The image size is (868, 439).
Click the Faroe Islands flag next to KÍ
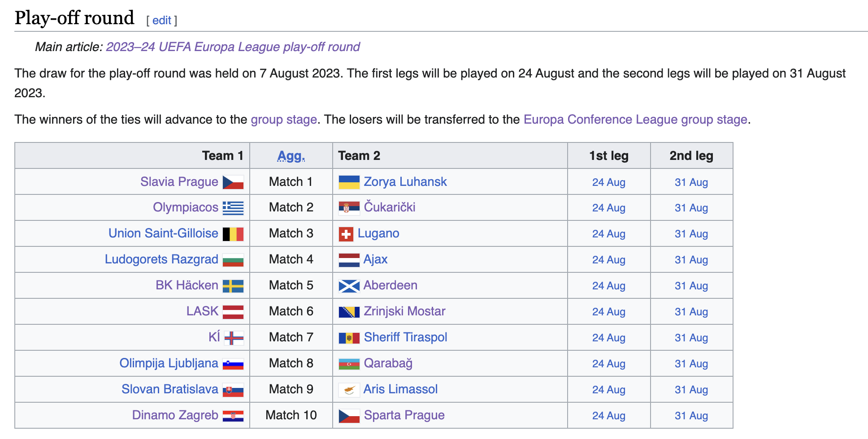[234, 338]
